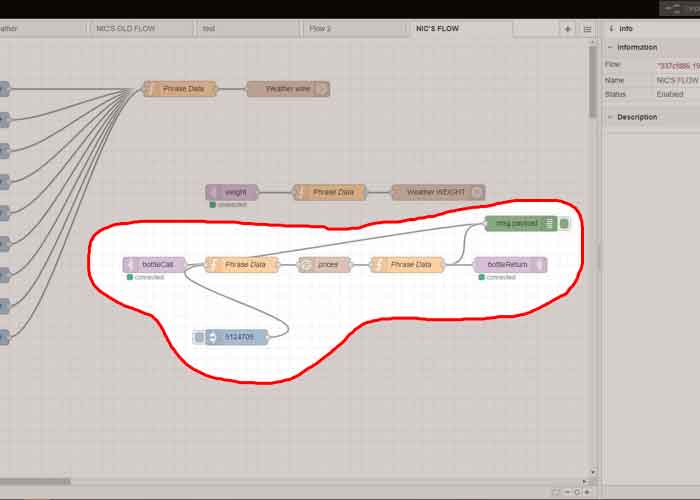Viewport: 700px width, 500px height.
Task: Click the zoom in icon in the footer
Action: pyautogui.click(x=587, y=492)
